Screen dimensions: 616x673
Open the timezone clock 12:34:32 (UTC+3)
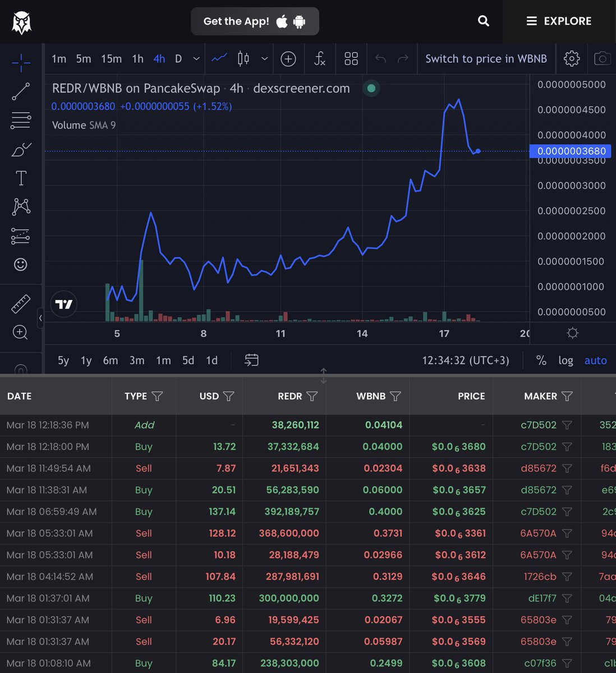pos(466,361)
